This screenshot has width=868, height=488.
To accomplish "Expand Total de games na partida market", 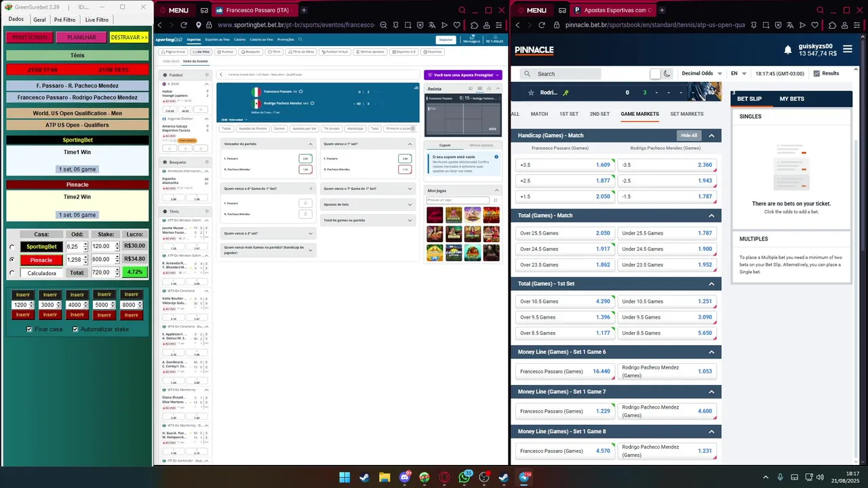I will [x=368, y=220].
